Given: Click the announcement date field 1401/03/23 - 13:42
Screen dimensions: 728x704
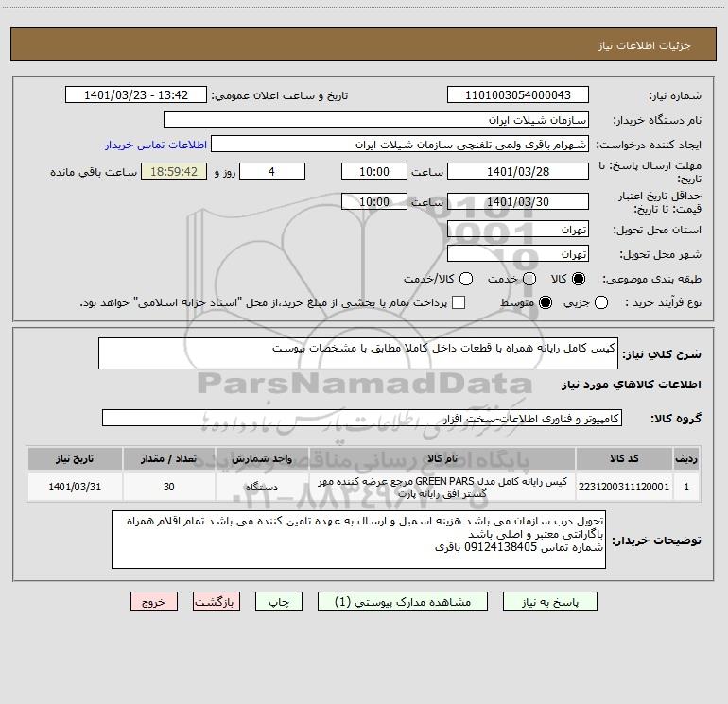Looking at the screenshot, I should pos(136,95).
